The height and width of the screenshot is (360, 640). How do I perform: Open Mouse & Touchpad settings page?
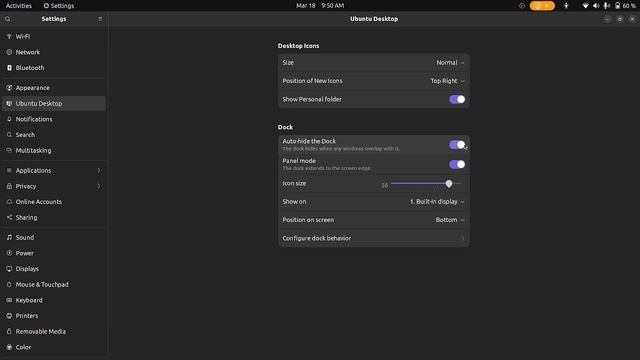coord(54,284)
